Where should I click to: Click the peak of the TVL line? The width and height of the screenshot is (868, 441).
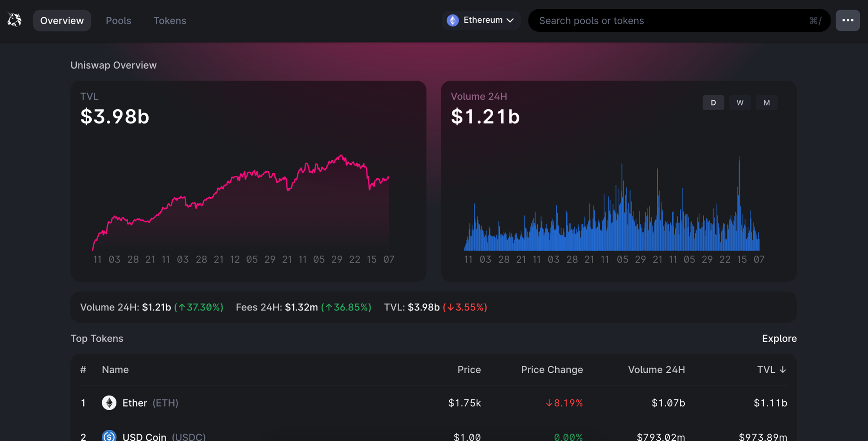pos(341,156)
